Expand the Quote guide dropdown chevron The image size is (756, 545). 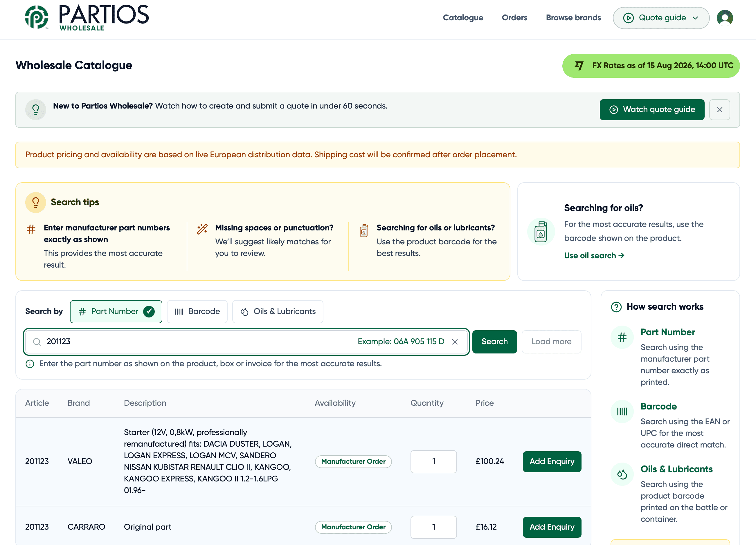click(x=695, y=18)
